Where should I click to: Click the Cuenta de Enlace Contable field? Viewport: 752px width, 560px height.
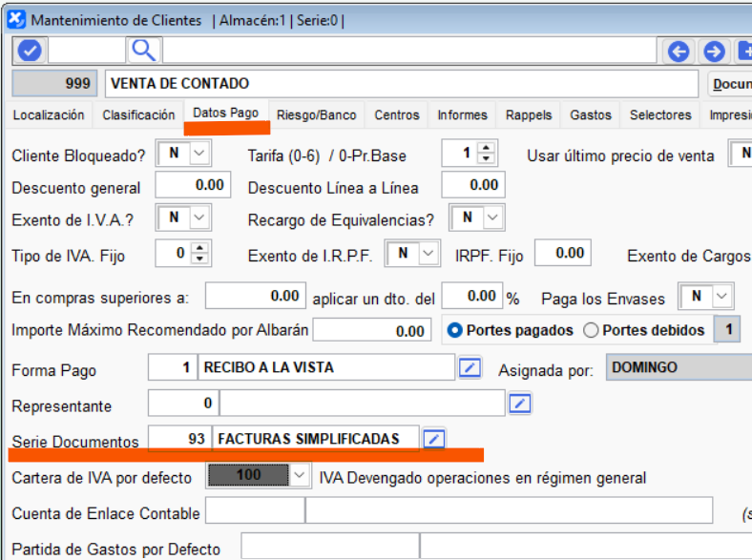click(254, 512)
